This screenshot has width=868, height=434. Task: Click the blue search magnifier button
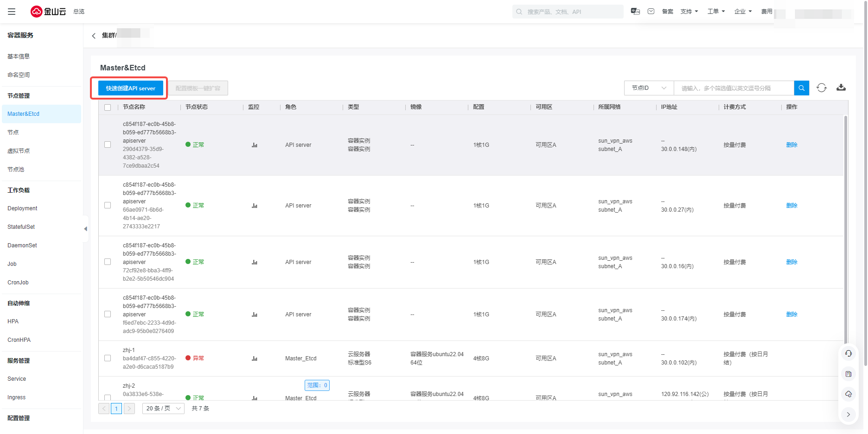(801, 88)
